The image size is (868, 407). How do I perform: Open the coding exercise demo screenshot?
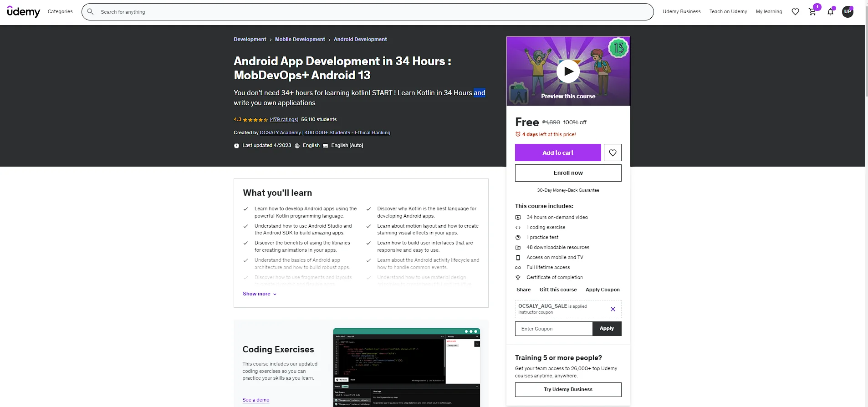(407, 367)
